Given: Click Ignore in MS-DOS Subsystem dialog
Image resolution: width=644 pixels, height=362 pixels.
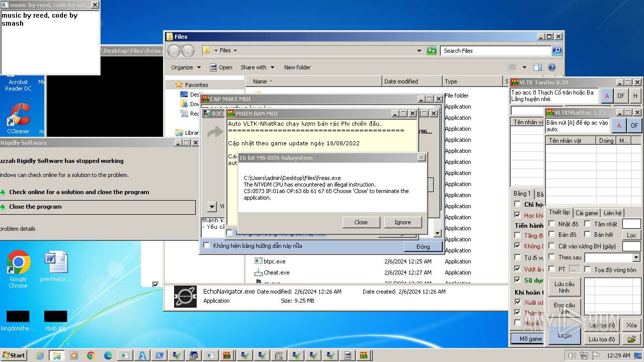Looking at the screenshot, I should (x=403, y=222).
